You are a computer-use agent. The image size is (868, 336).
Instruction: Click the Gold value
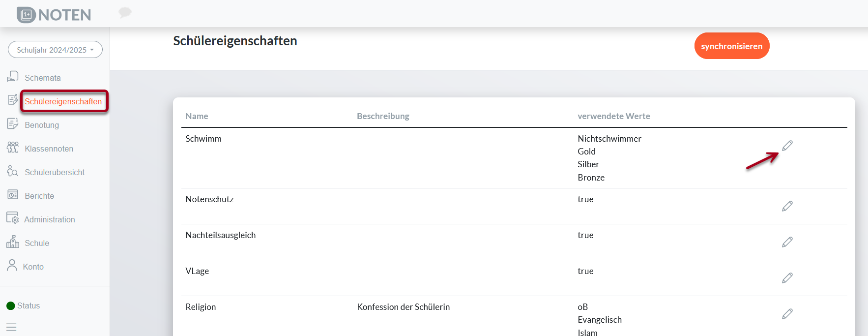[586, 152]
